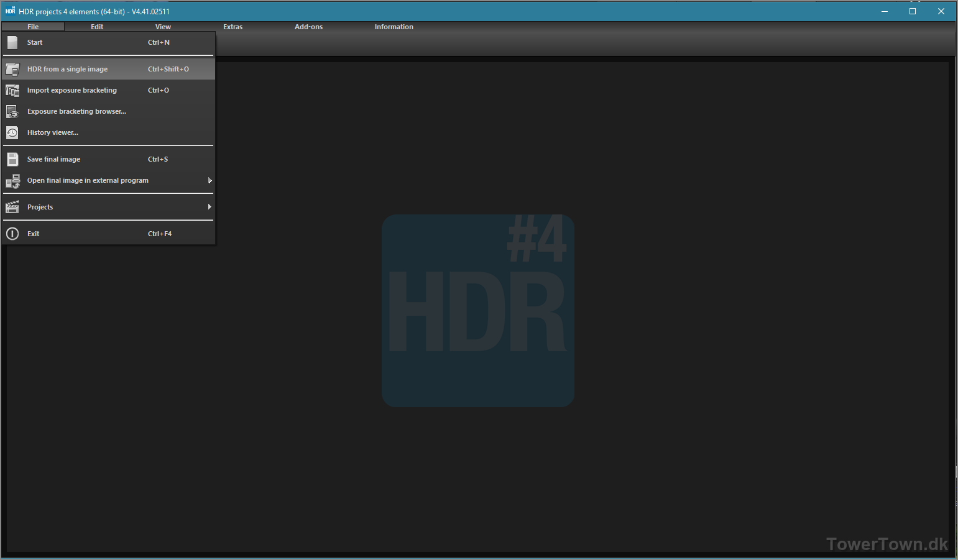Select History viewer... from the File menu
The height and width of the screenshot is (560, 958).
[53, 133]
